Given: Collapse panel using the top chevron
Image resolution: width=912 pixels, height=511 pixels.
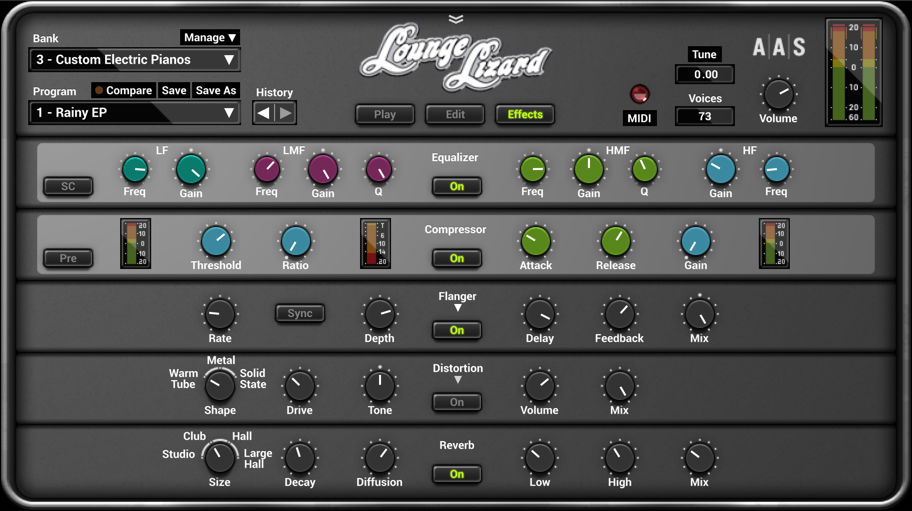Looking at the screenshot, I should pyautogui.click(x=456, y=19).
